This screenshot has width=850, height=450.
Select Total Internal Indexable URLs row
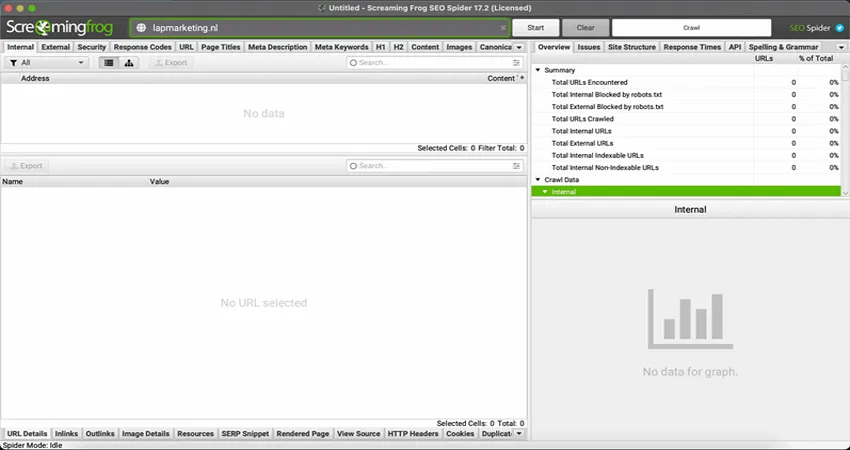point(686,156)
